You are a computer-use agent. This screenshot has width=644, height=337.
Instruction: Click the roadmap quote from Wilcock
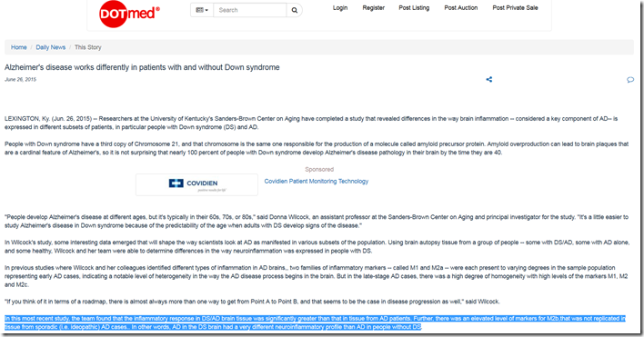[252, 302]
